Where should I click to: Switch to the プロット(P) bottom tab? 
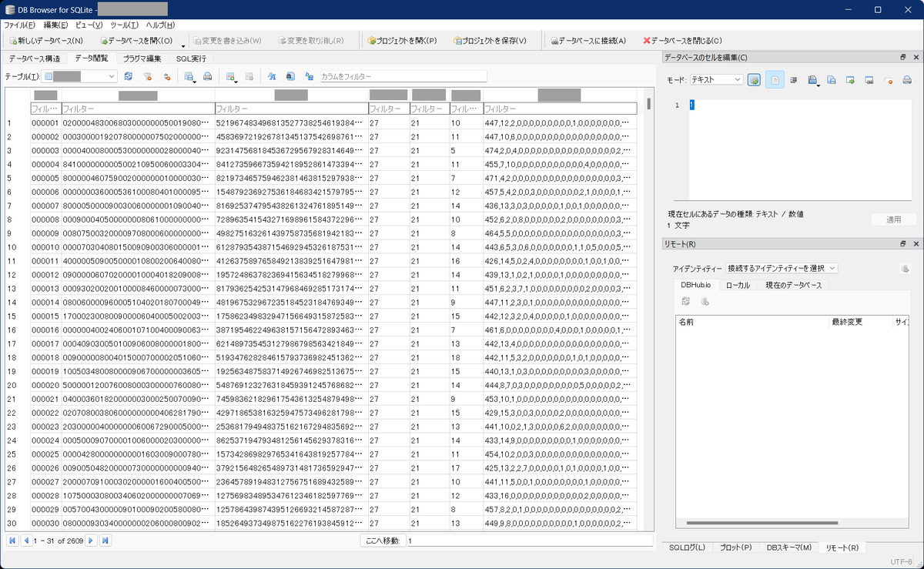coord(735,547)
